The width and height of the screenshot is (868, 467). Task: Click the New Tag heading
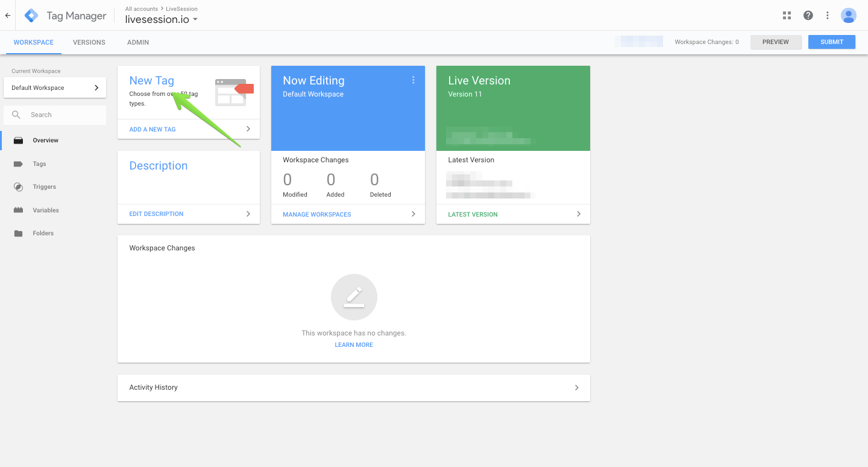tap(152, 81)
